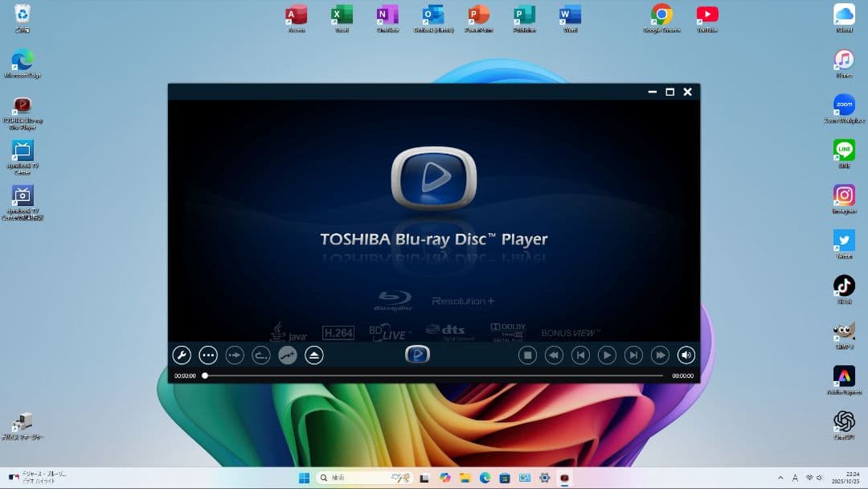Rewind the video

tap(554, 355)
